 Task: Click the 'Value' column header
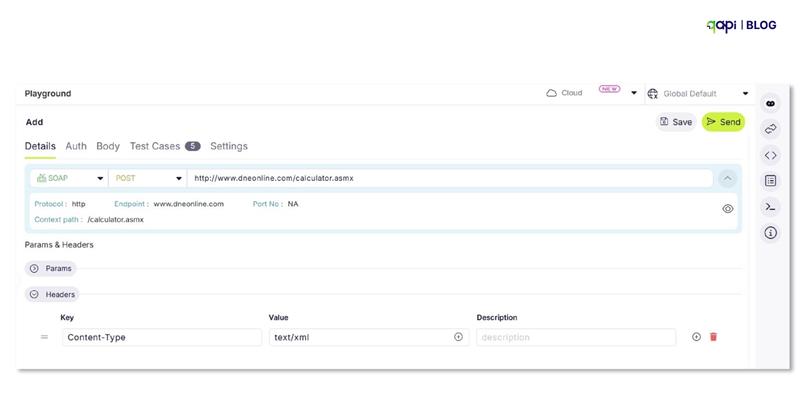[279, 317]
